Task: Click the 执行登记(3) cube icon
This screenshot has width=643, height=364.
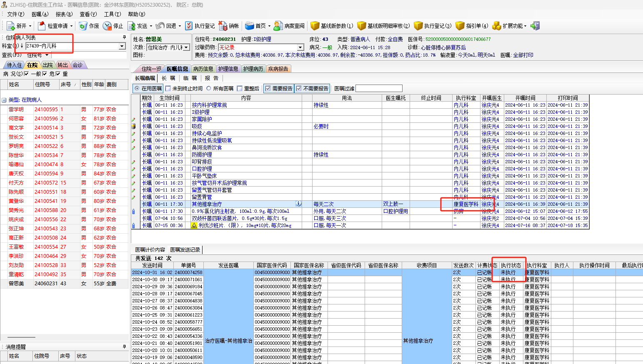Action: click(x=418, y=26)
